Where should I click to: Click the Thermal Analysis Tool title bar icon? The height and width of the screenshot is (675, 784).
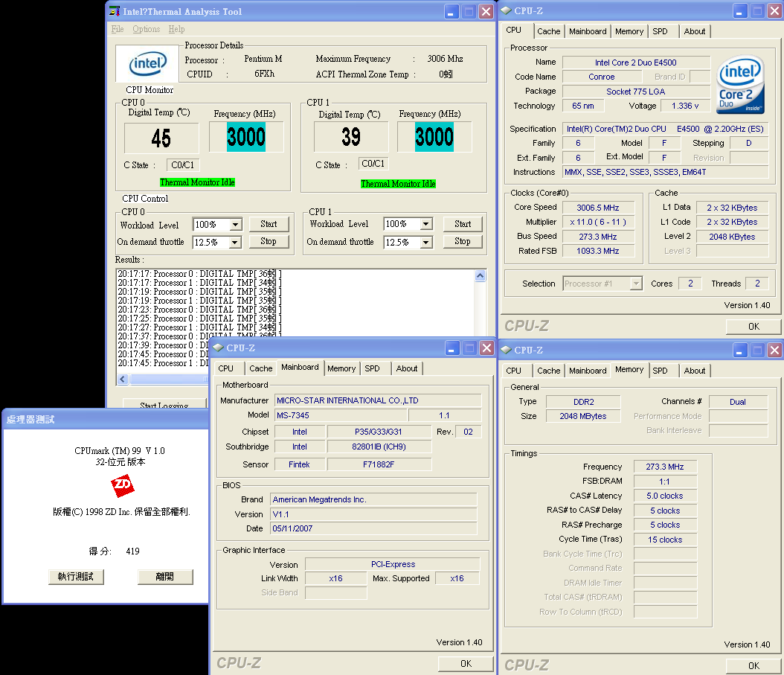[x=115, y=11]
